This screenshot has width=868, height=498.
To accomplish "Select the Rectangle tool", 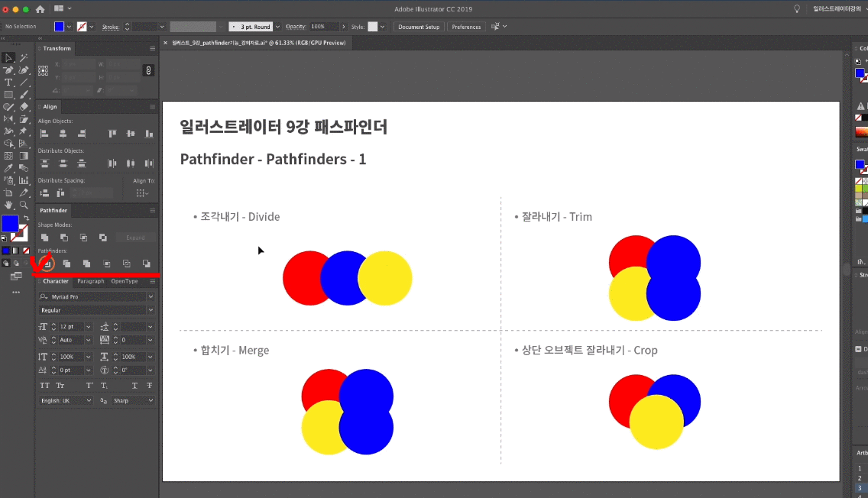I will (8, 95).
